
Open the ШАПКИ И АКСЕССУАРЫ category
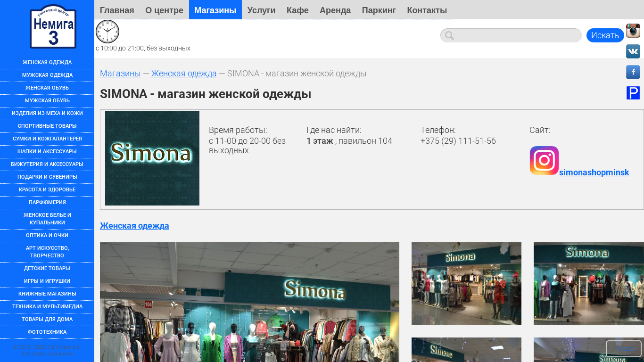47,152
